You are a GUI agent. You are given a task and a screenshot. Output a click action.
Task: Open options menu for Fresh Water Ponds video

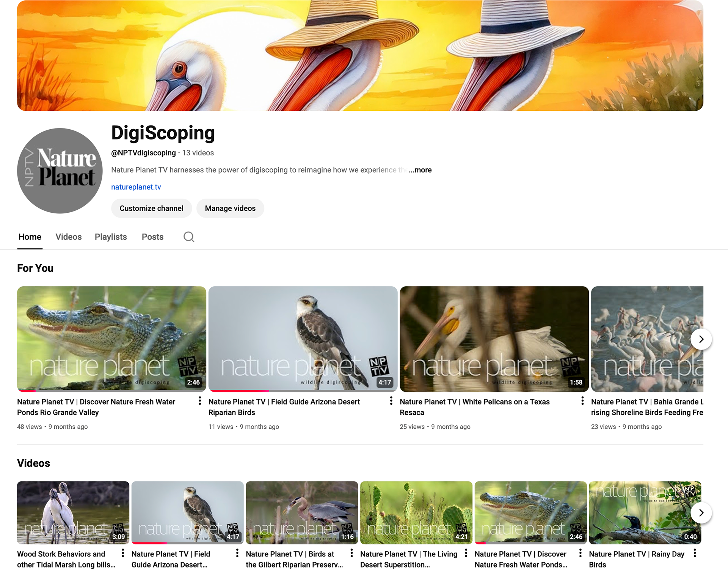tap(200, 401)
